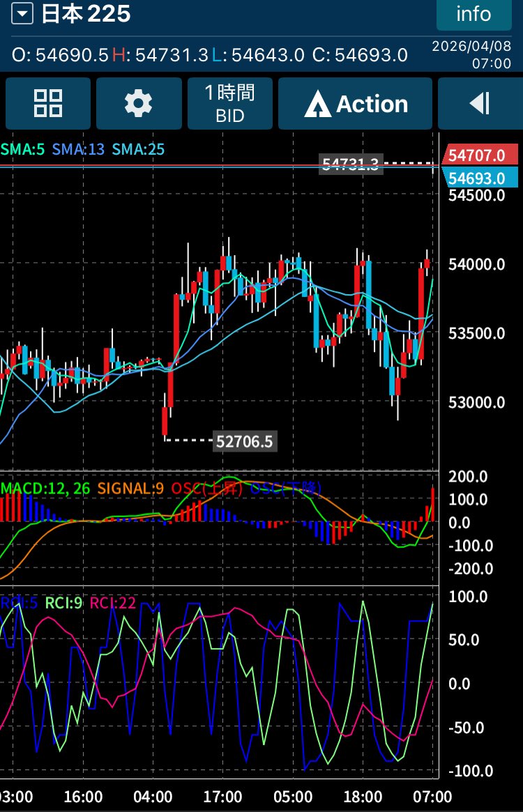
Task: Tap the info button
Action: (x=473, y=14)
